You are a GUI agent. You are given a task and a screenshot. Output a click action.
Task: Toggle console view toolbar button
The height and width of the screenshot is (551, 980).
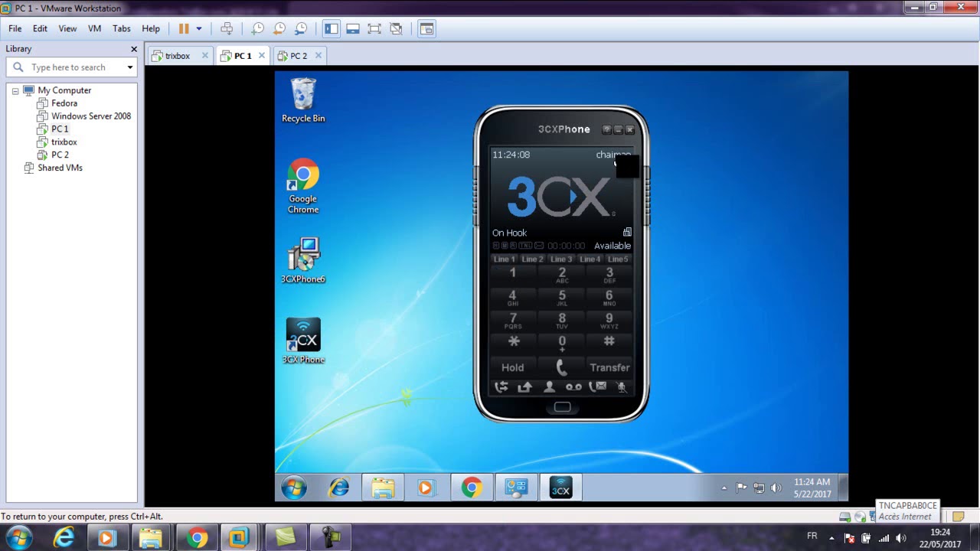pos(426,28)
